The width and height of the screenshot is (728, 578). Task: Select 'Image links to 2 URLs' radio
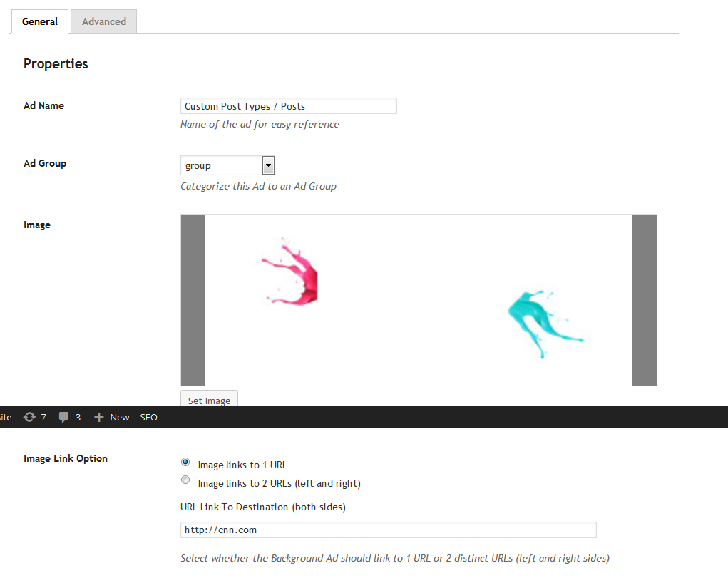[185, 480]
